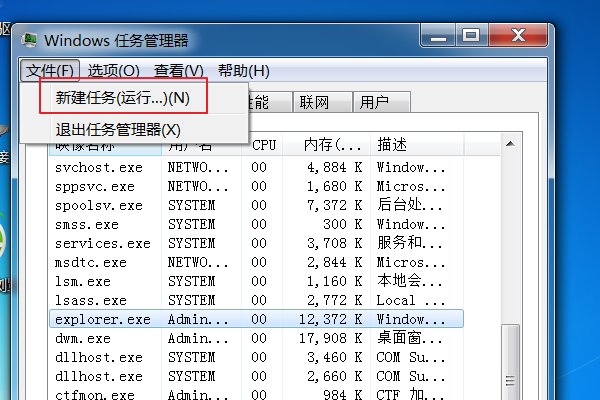Click the 本地会... description cell

(x=410, y=281)
